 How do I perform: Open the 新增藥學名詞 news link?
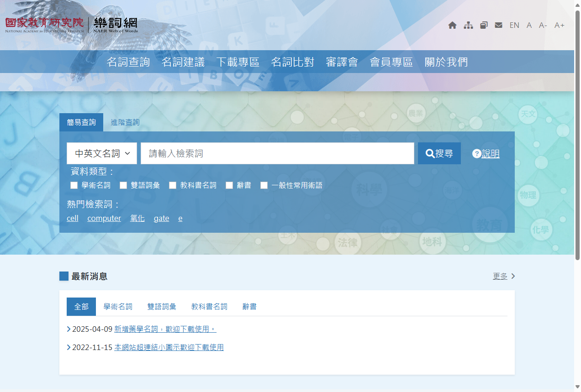[x=165, y=329]
